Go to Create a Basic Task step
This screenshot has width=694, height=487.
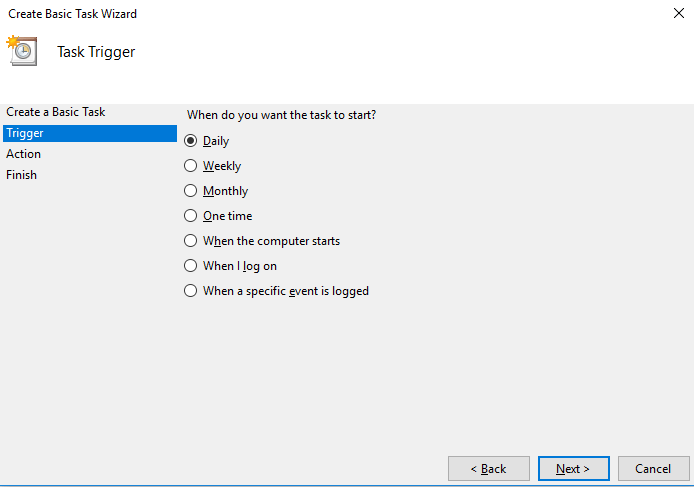pos(55,112)
